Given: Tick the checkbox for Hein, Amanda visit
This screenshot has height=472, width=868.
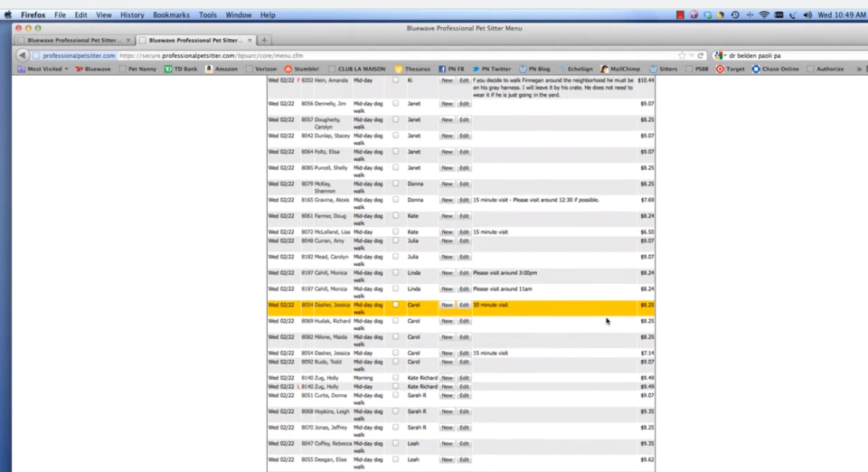Looking at the screenshot, I should point(395,80).
